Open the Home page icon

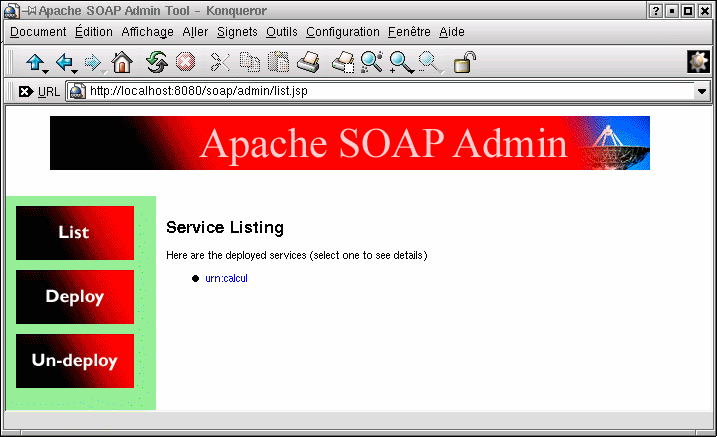coord(122,62)
